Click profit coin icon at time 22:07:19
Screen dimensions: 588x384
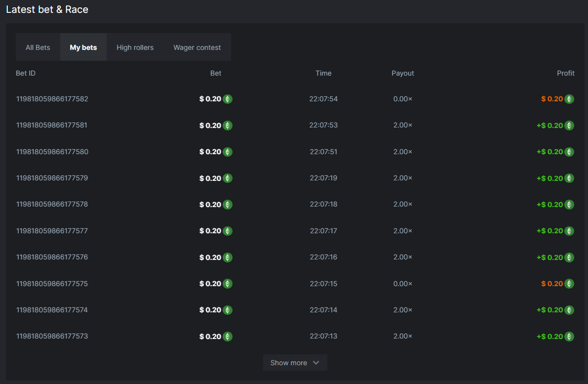[x=569, y=178]
